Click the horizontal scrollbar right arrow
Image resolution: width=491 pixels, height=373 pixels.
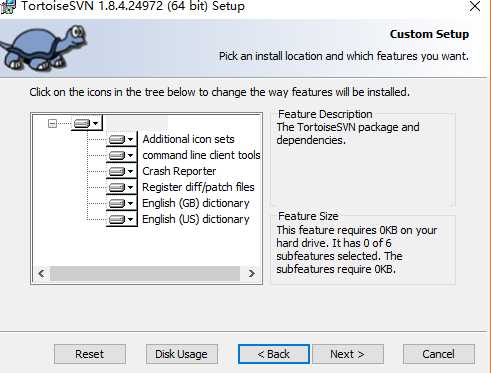point(252,274)
